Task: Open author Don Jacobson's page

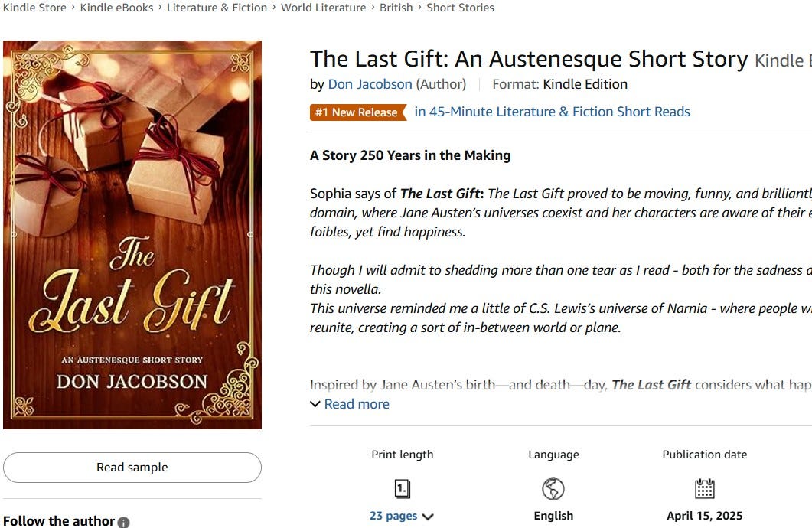Action: click(370, 84)
